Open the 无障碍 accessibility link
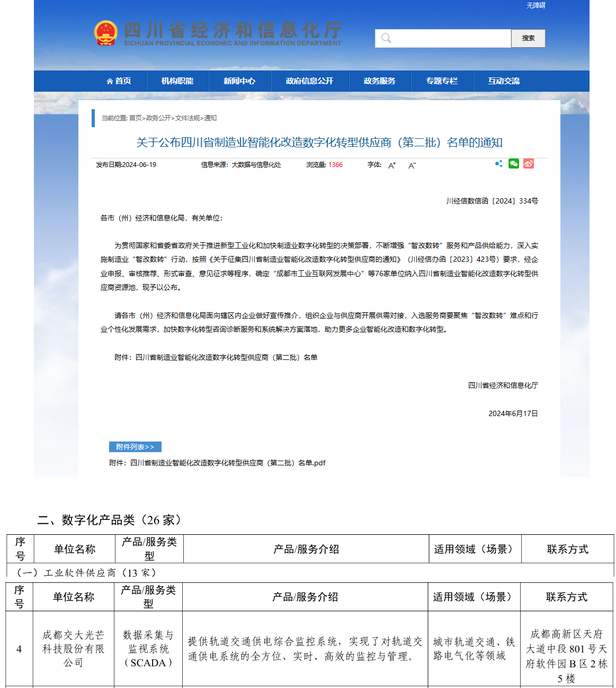 click(x=535, y=5)
